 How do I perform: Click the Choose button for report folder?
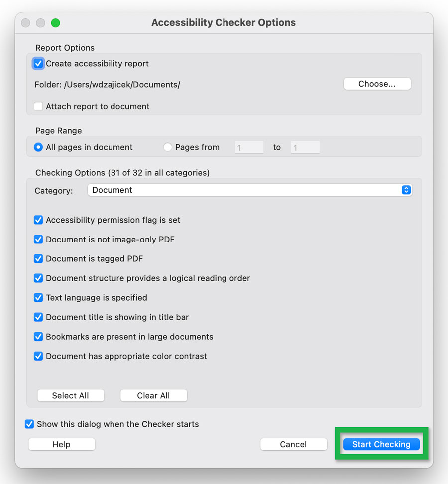[x=377, y=83]
